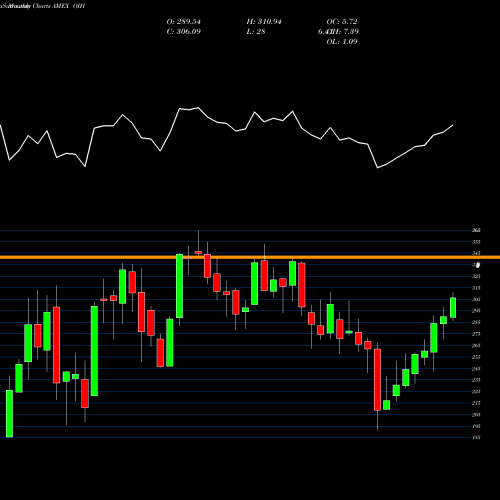Click the 365 price axis label
The width and height of the screenshot is (500, 500).
click(476, 230)
